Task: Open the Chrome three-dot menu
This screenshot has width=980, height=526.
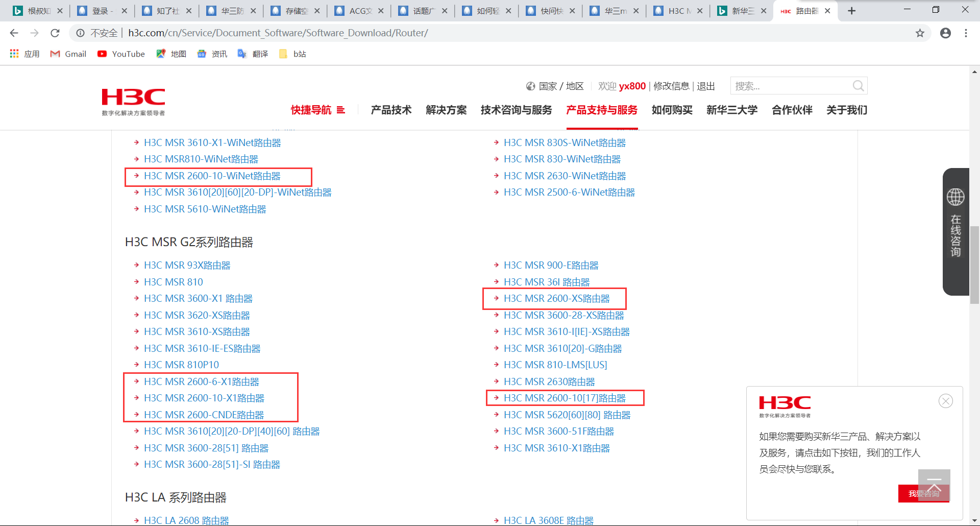Action: (x=966, y=33)
